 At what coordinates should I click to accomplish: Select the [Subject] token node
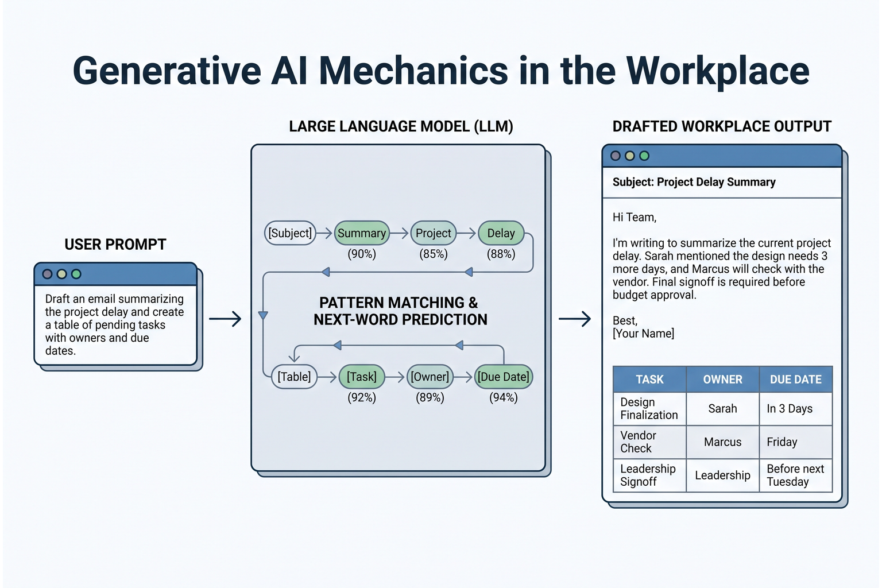pos(290,233)
